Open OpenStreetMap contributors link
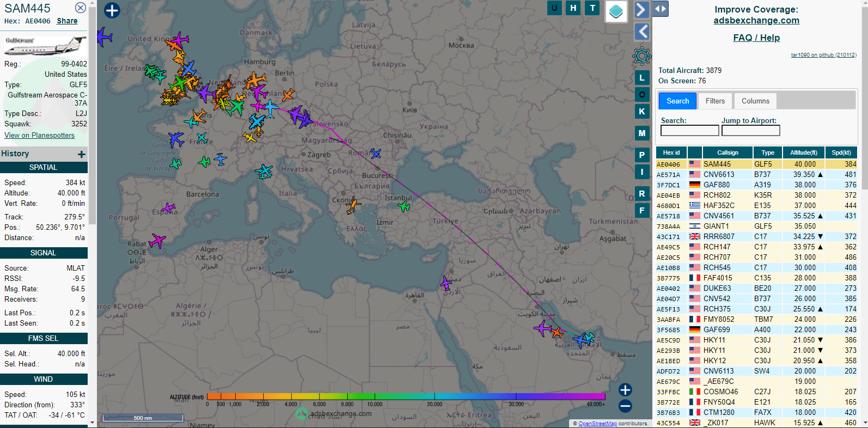Screen dimensions: 868x428 click(x=597, y=424)
